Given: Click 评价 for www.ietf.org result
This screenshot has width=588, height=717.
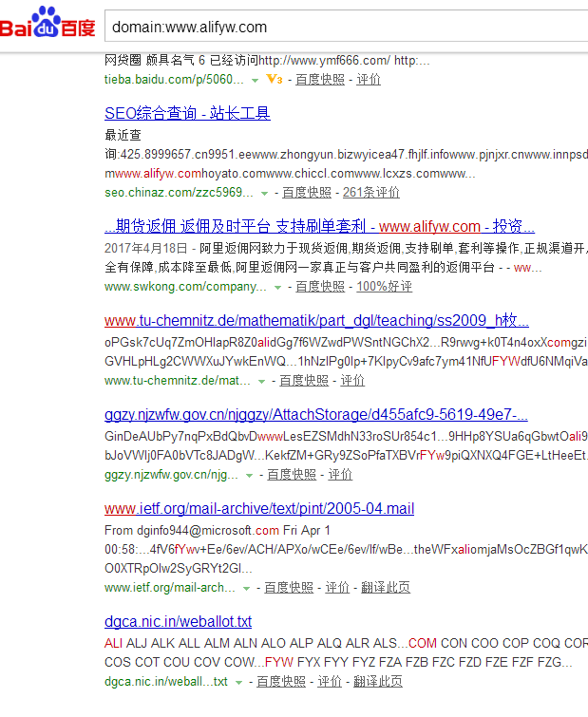Looking at the screenshot, I should tap(337, 588).
